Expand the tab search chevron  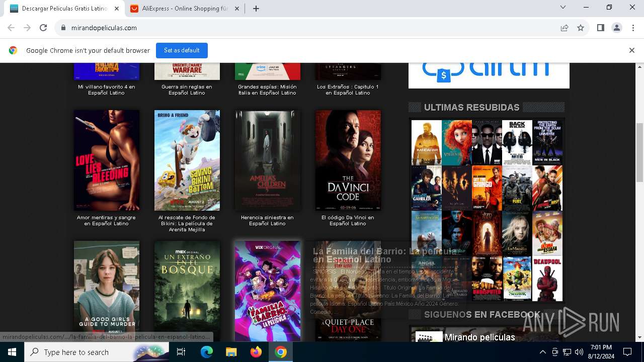coord(563,8)
